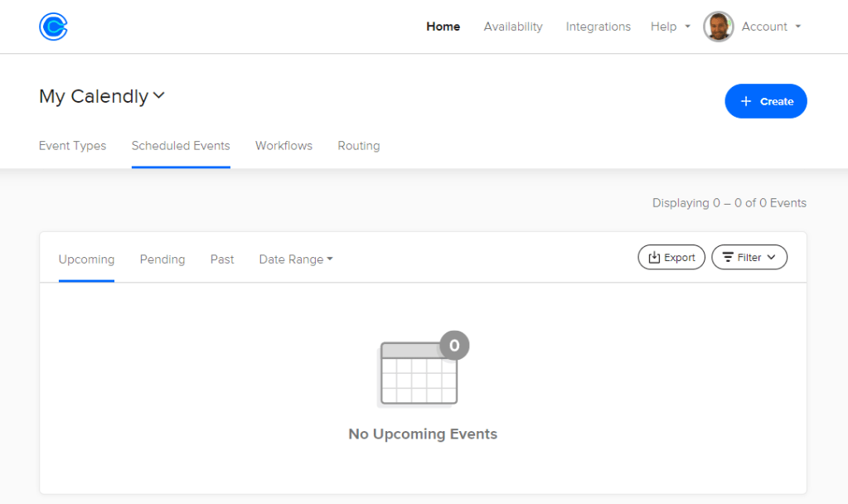Go to the Home nav item
Image resolution: width=848 pixels, height=504 pixels.
pos(443,27)
